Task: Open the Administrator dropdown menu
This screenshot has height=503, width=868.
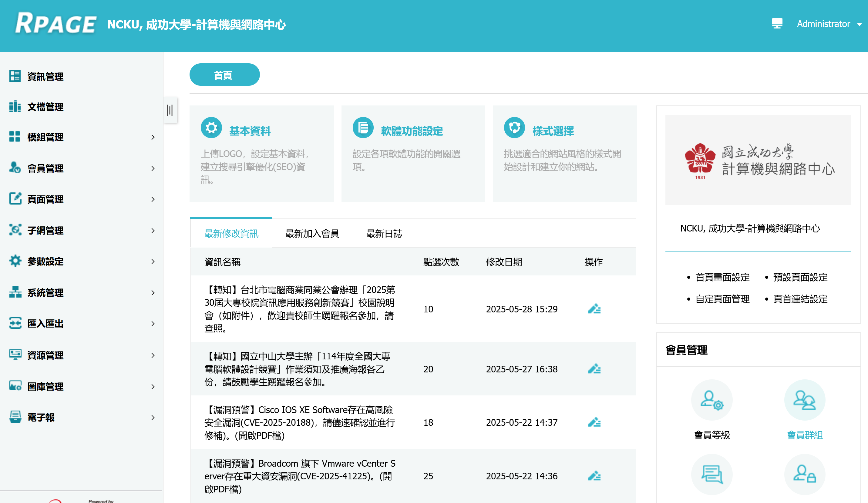Action: click(829, 24)
